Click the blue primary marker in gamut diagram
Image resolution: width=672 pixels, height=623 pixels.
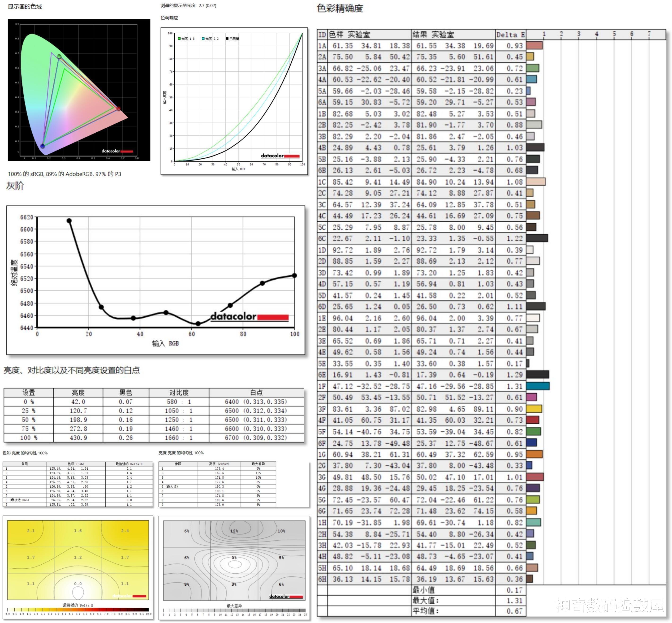click(43, 146)
